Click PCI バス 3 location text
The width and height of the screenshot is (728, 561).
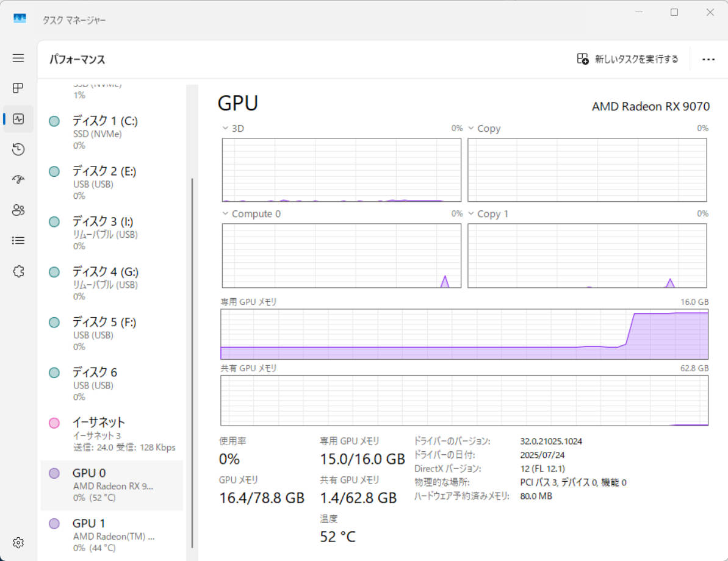(573, 482)
